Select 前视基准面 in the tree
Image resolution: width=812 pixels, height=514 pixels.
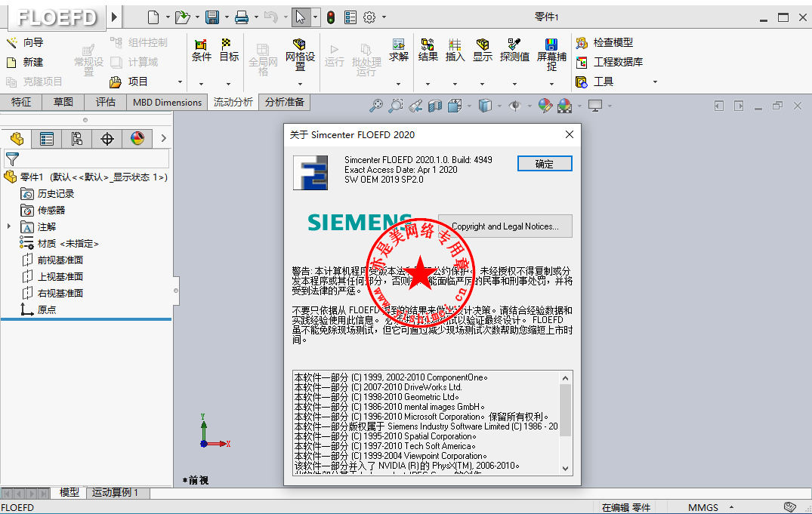[x=52, y=260]
